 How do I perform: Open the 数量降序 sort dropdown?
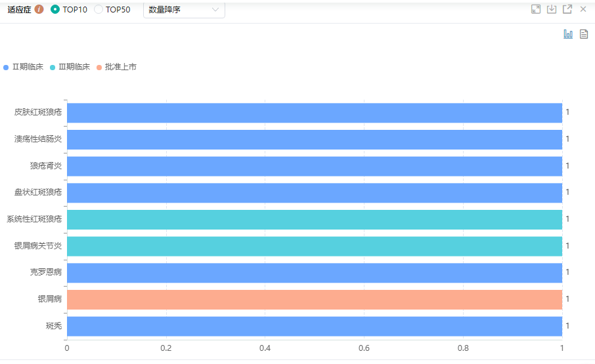pyautogui.click(x=184, y=10)
